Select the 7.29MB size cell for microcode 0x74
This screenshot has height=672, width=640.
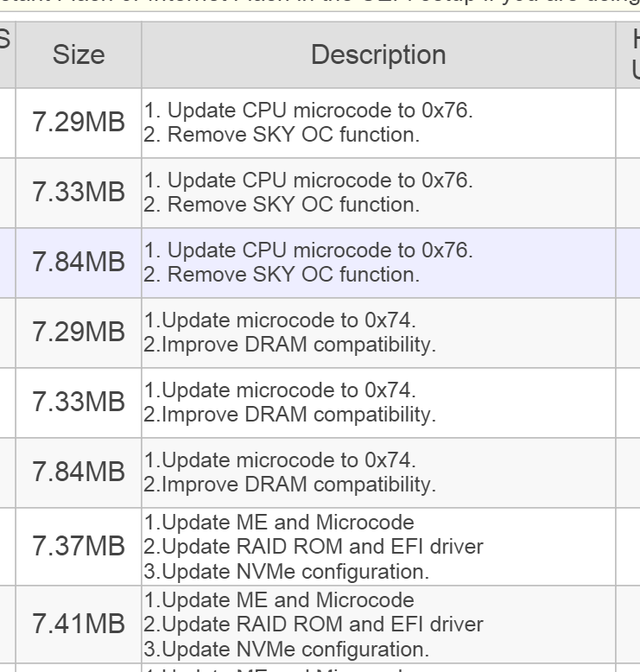click(79, 334)
